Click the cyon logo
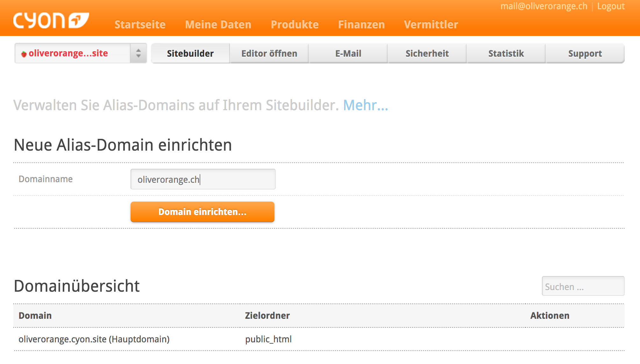This screenshot has height=364, width=640. tap(51, 21)
